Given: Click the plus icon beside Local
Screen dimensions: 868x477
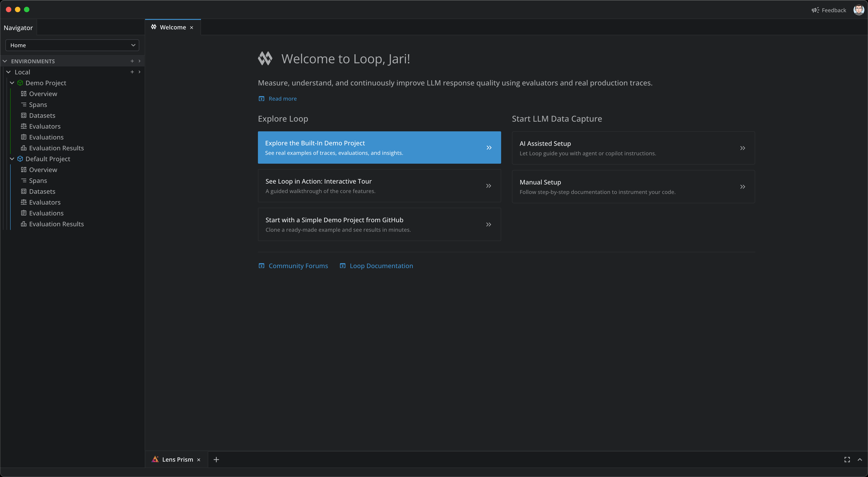Looking at the screenshot, I should pos(132,72).
